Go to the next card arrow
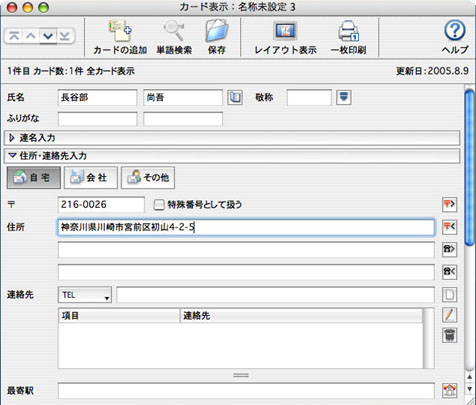The height and width of the screenshot is (405, 476). (48, 36)
